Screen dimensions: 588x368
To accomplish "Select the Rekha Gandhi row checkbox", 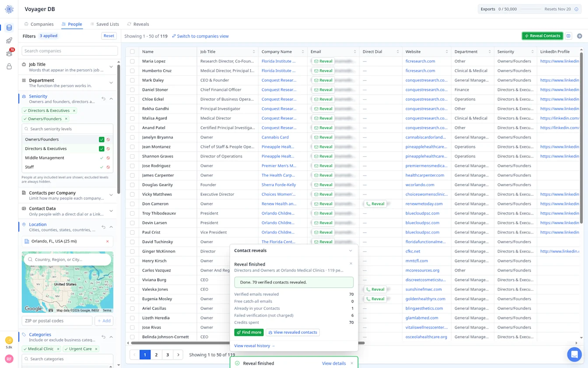I will [x=132, y=109].
